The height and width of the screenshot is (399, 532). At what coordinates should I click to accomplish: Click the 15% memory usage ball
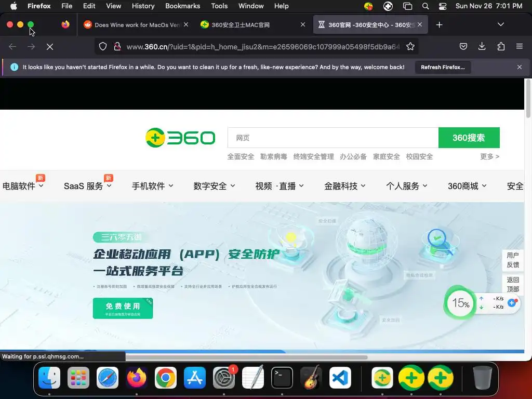(460, 303)
